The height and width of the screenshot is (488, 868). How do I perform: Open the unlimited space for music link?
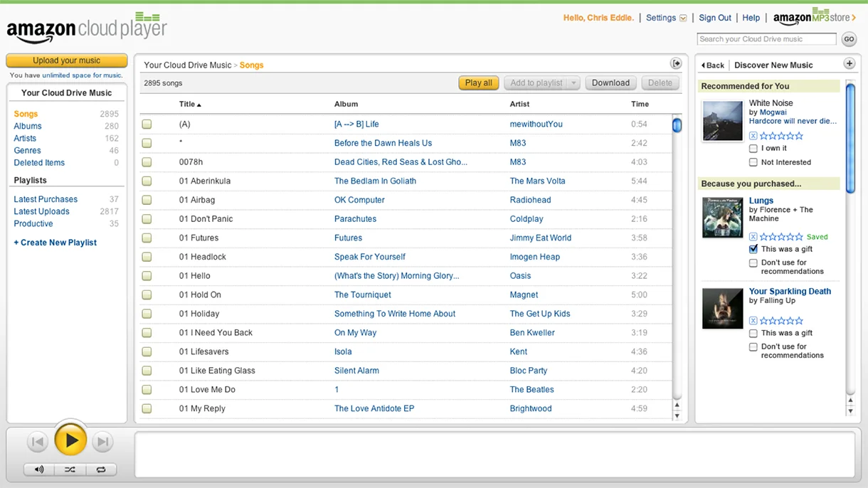(x=82, y=75)
